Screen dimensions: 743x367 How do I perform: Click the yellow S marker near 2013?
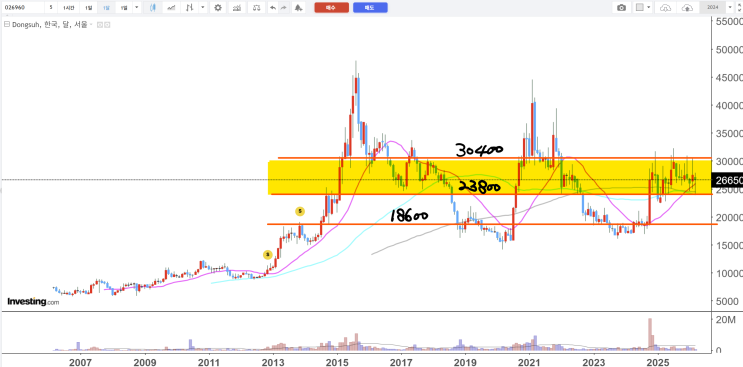[x=267, y=255]
